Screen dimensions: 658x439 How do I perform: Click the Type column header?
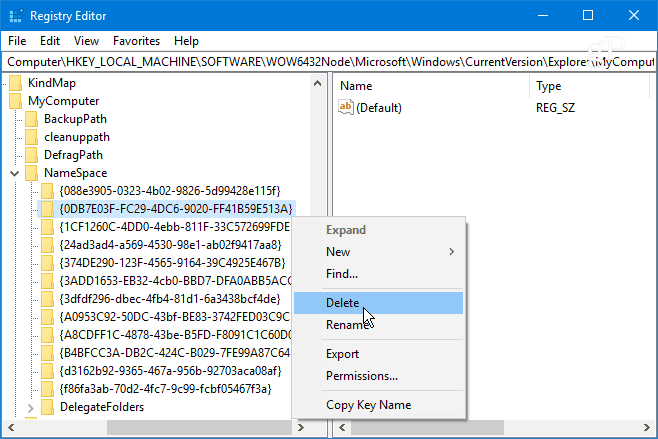click(590, 86)
